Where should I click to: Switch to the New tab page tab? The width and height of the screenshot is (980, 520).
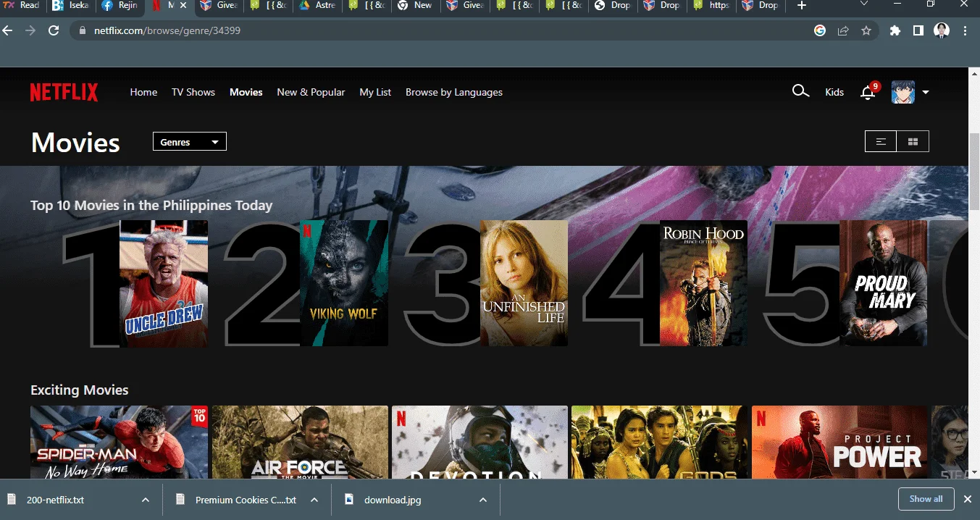[x=415, y=5]
